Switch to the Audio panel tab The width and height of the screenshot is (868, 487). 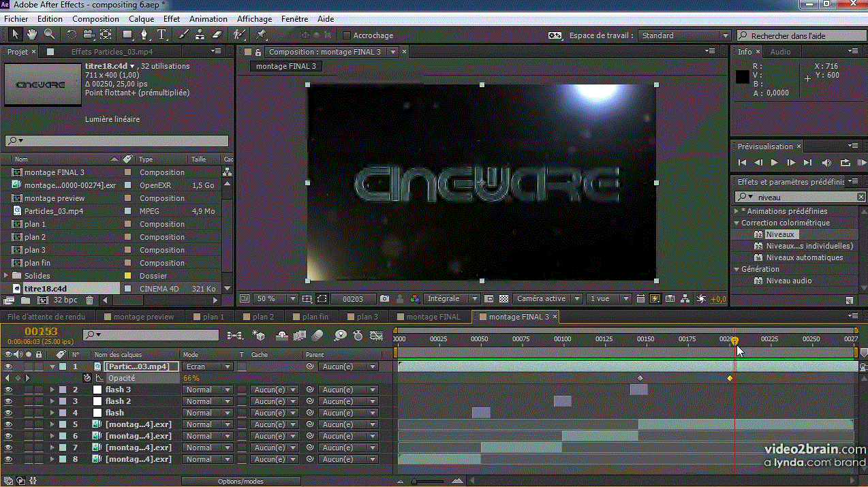tap(780, 52)
